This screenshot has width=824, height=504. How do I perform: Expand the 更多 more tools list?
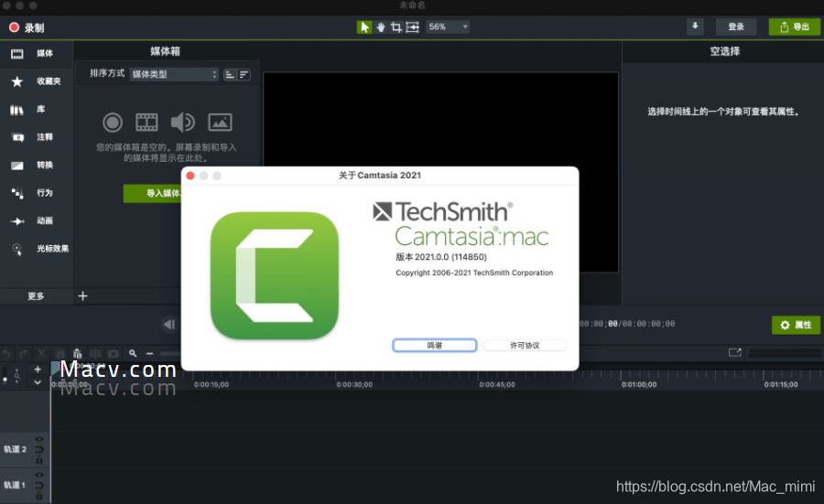coord(36,296)
